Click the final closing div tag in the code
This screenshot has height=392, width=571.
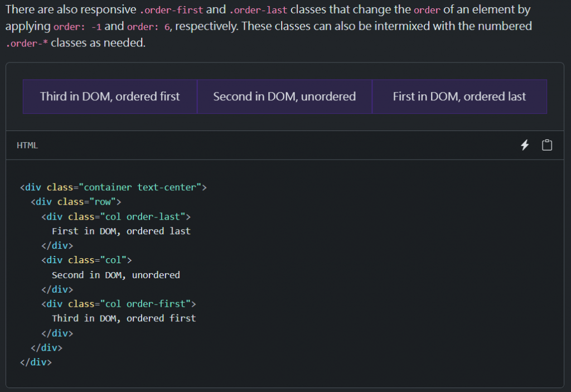coord(36,362)
